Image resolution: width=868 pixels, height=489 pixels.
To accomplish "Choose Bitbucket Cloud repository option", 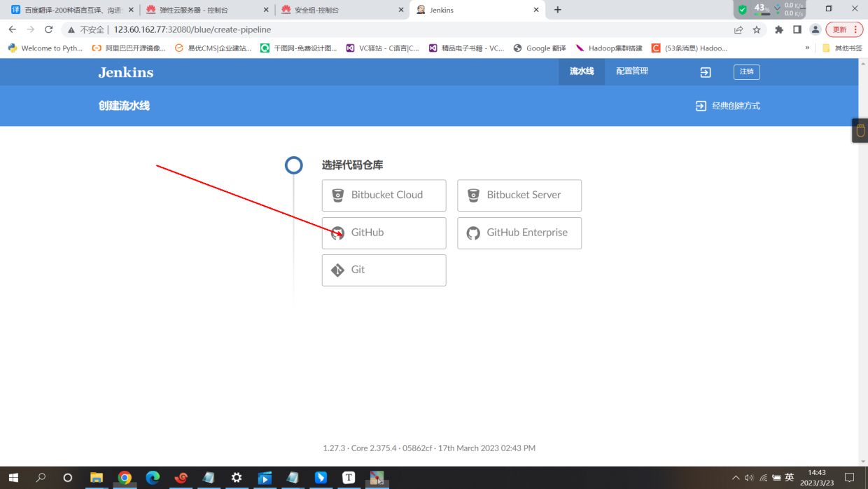I will [384, 195].
